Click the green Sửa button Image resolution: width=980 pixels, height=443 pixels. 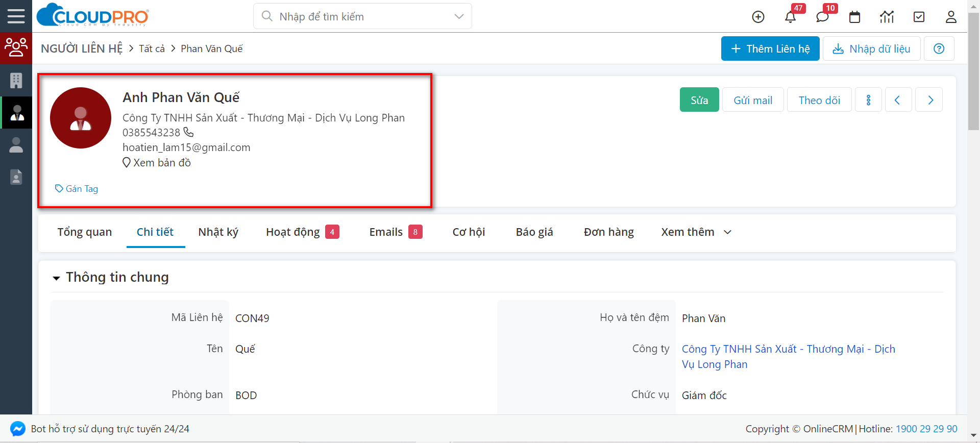699,100
